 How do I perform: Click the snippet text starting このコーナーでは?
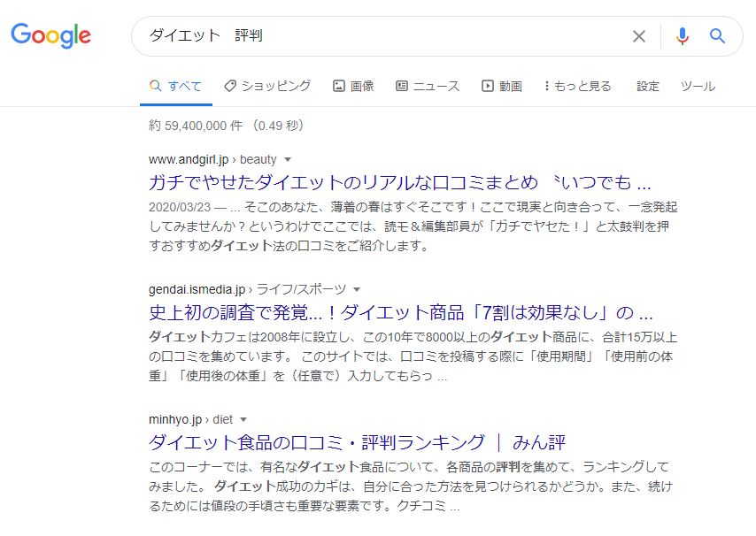(x=411, y=486)
